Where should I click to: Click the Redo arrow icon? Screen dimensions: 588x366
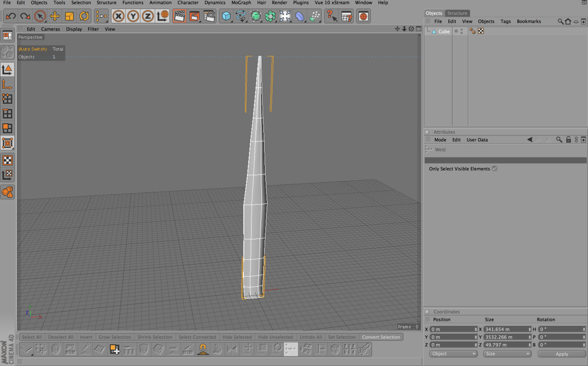click(25, 16)
